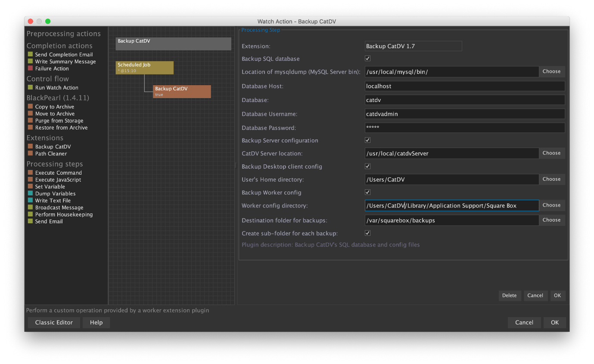Viewport: 594px width, 364px height.
Task: Edit CatDV Server location field
Action: click(x=452, y=153)
